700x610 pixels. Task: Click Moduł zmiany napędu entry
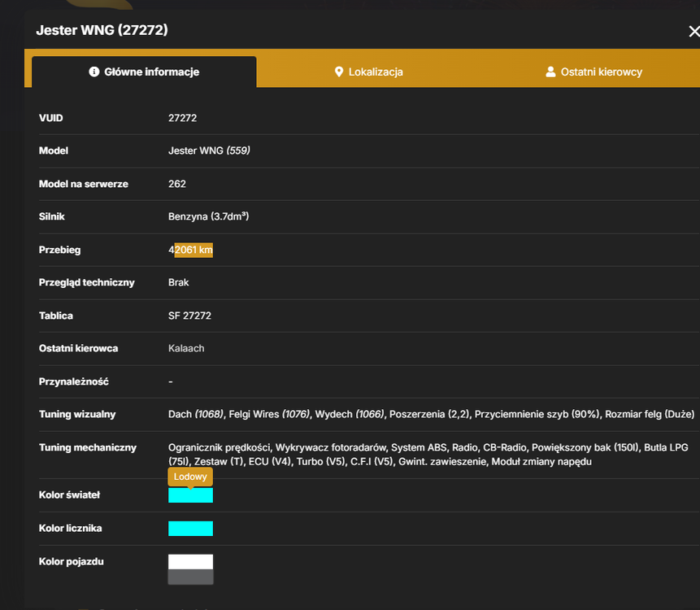[541, 462]
